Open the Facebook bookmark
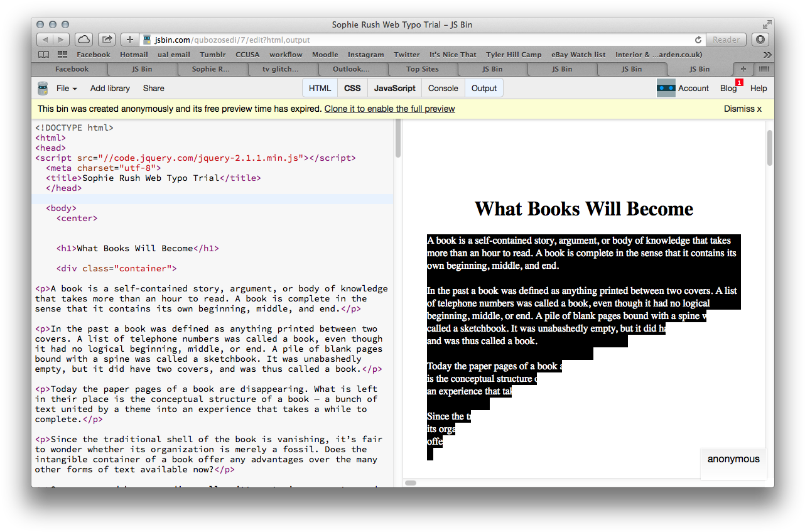This screenshot has height=532, width=805. click(x=94, y=55)
